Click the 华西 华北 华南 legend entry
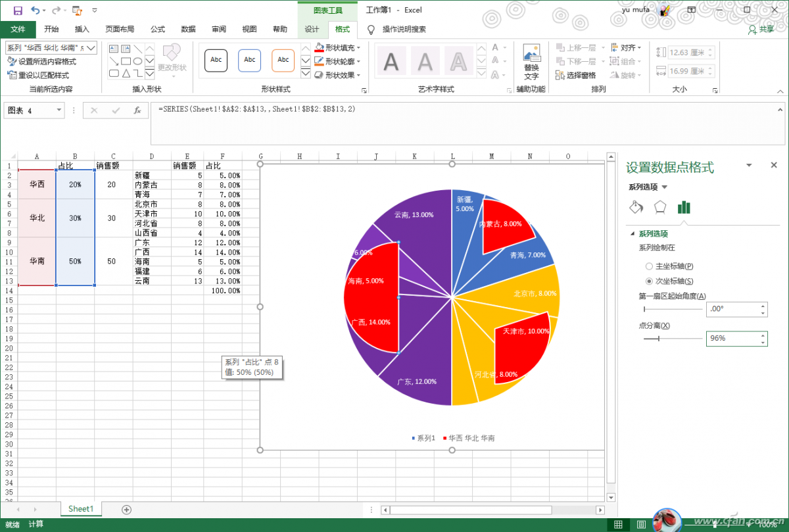This screenshot has width=789, height=532. [469, 438]
